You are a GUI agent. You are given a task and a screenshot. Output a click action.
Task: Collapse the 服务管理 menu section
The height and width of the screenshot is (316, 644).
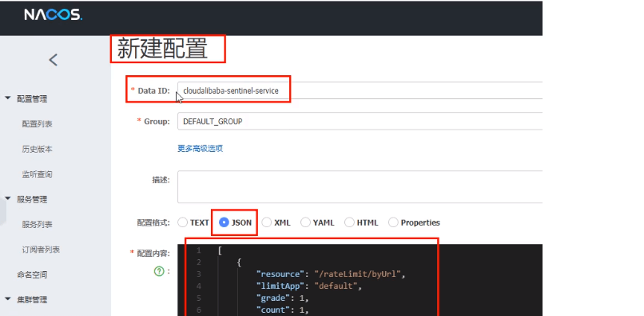(8, 199)
